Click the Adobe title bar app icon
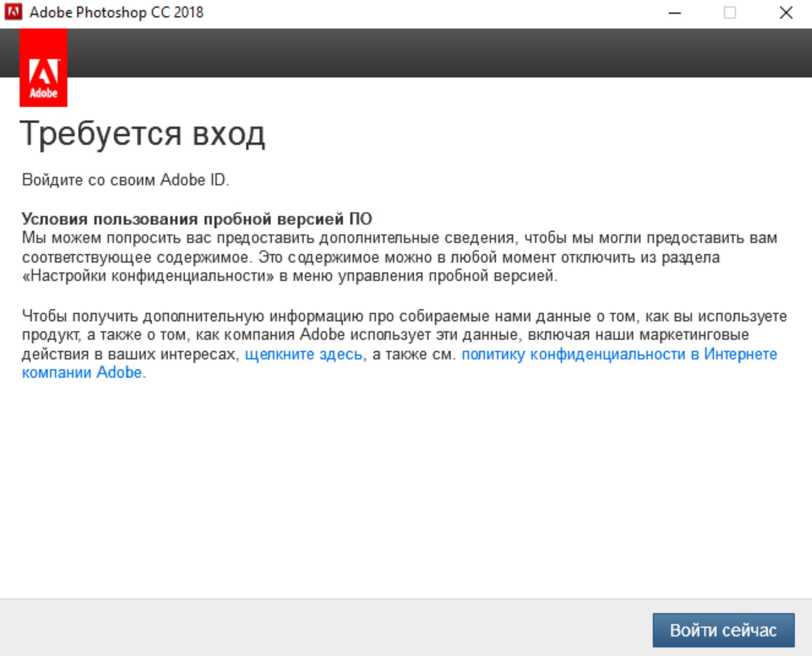The height and width of the screenshot is (656, 812). (13, 12)
